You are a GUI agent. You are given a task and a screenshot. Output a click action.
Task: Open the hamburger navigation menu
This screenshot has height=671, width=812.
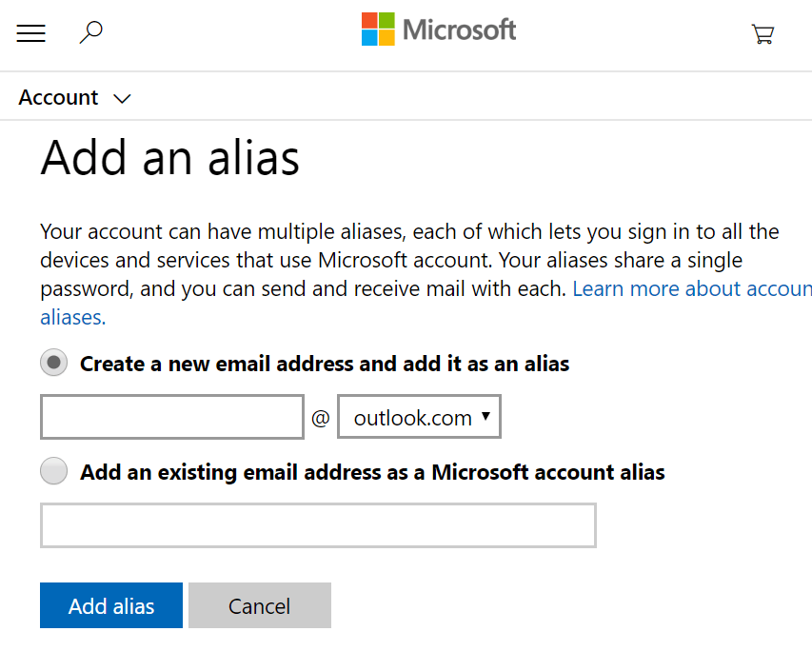pyautogui.click(x=31, y=33)
